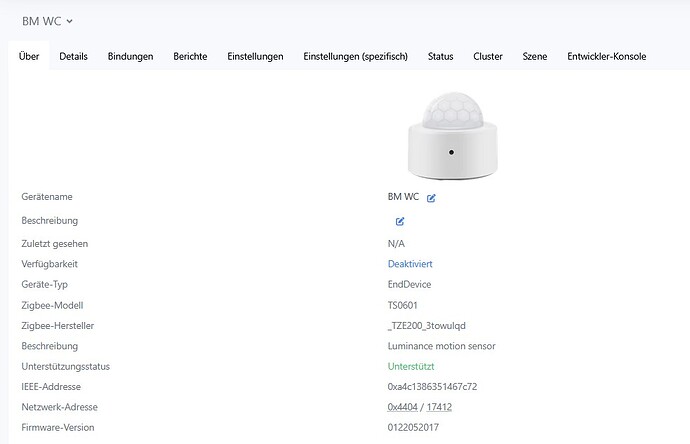Click the Deaktiviert availability link
Viewport: 690px width, 444px height.
click(x=410, y=264)
